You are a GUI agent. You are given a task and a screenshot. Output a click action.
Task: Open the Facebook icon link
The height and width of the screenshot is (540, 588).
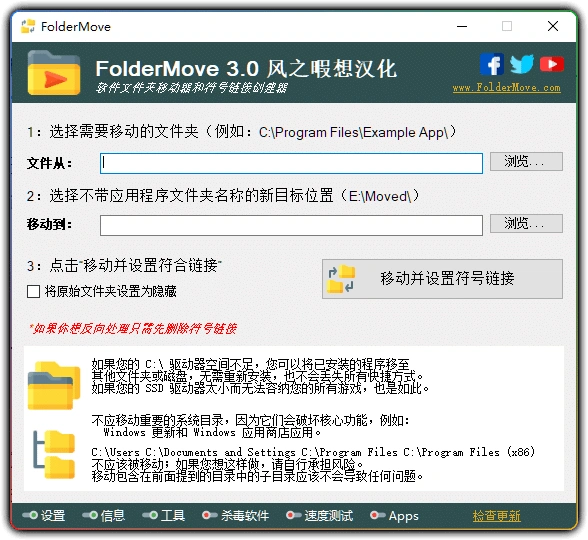click(492, 64)
